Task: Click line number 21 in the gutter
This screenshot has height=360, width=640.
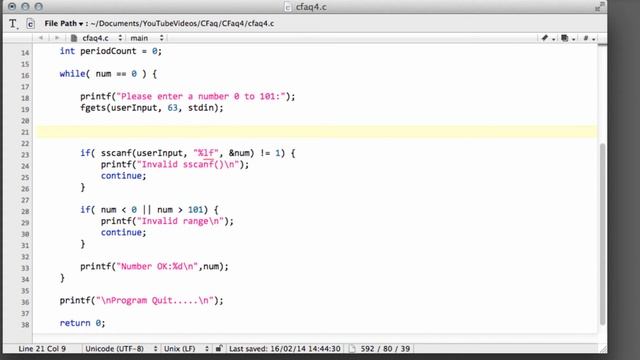Action: click(25, 132)
